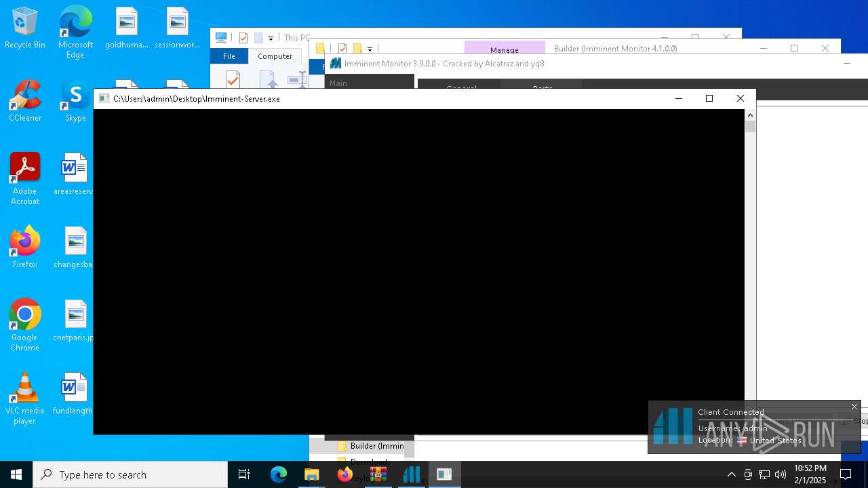
Task: Open the network tray icon
Action: tap(764, 474)
